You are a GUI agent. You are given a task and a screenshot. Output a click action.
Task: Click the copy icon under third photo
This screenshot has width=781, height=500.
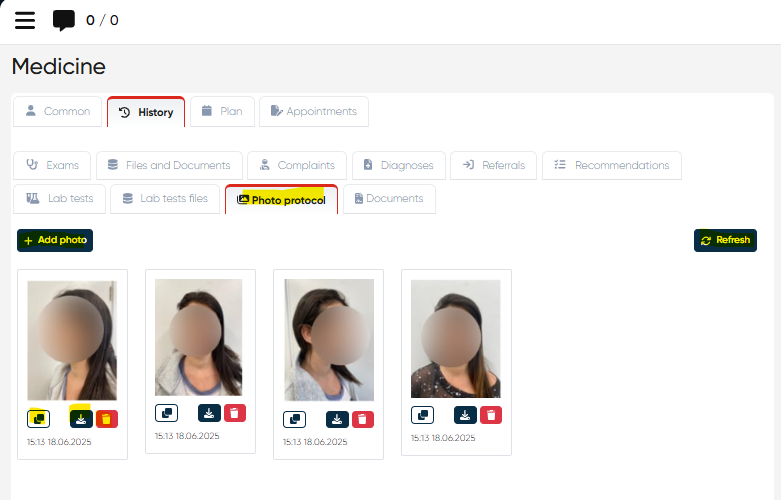(294, 419)
